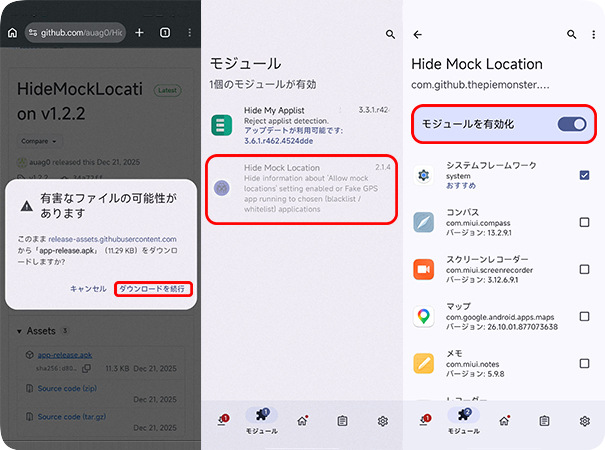Tap the browser home icon
The height and width of the screenshot is (450, 605).
(x=12, y=33)
